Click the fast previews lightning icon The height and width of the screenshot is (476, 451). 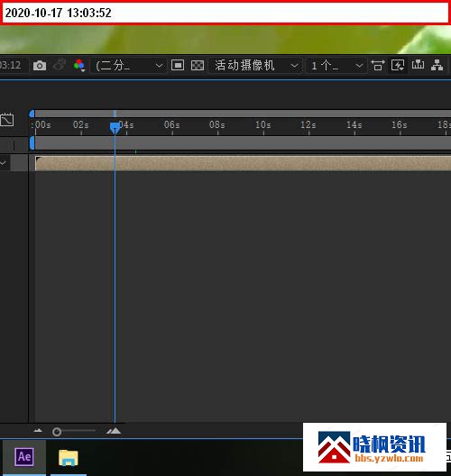tap(398, 65)
